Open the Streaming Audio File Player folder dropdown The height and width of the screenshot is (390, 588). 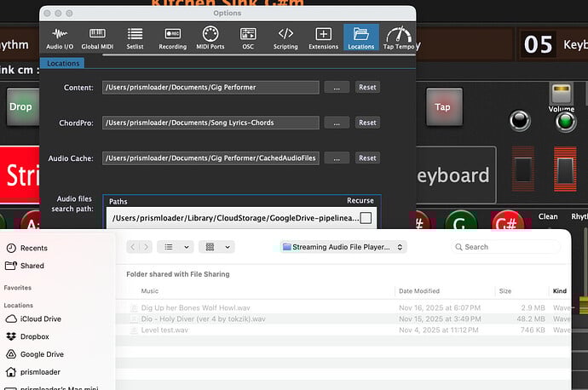point(343,247)
